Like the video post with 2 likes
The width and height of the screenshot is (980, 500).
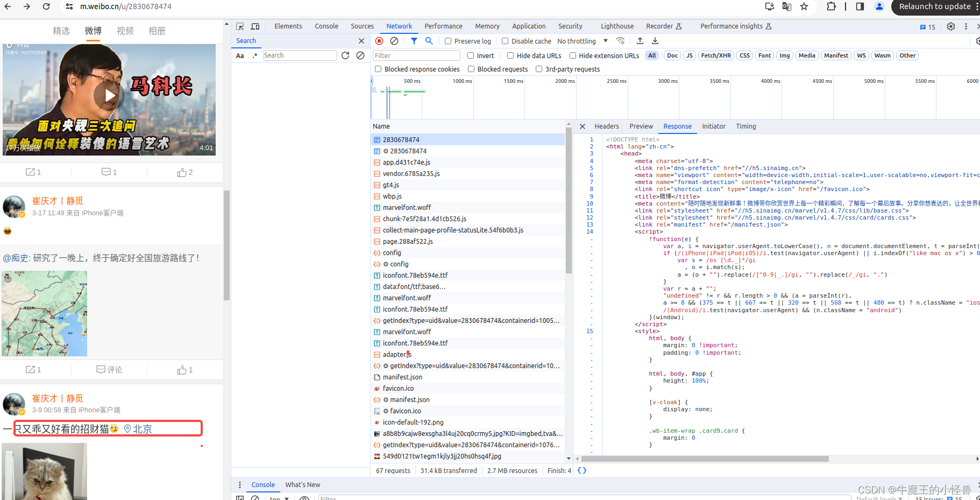(x=185, y=172)
